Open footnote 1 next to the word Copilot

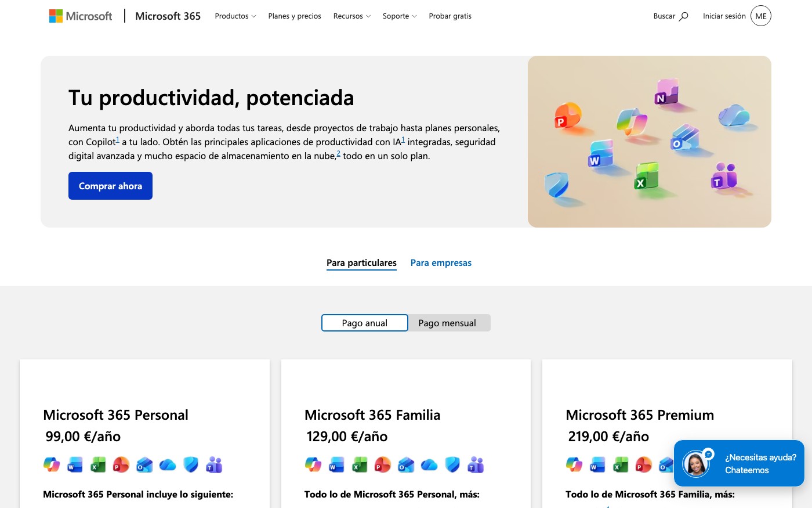[x=118, y=139]
